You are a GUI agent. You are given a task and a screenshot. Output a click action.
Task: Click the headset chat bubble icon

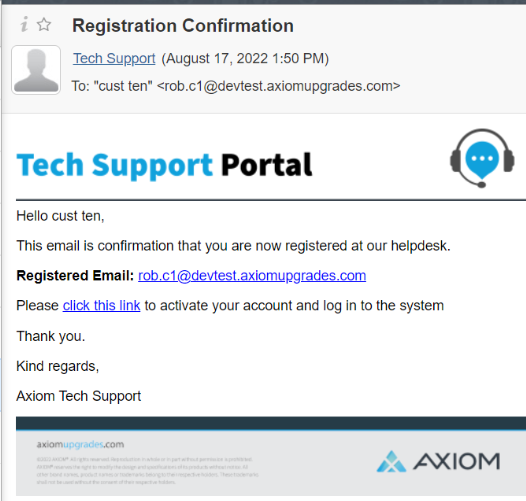click(482, 158)
